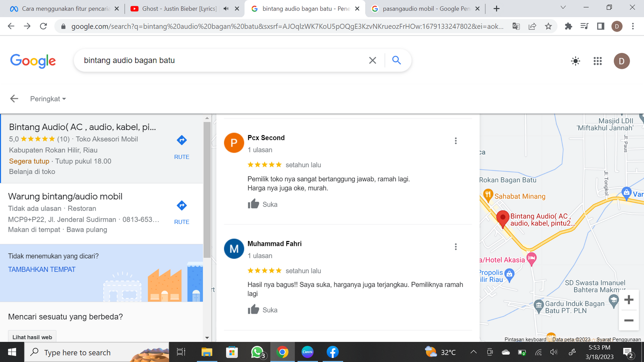Open WhatsApp from the taskbar

pyautogui.click(x=257, y=352)
